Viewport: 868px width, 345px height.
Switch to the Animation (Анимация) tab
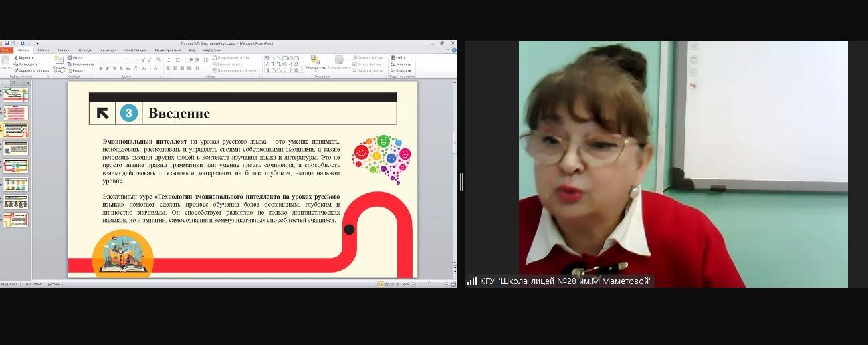coord(108,50)
